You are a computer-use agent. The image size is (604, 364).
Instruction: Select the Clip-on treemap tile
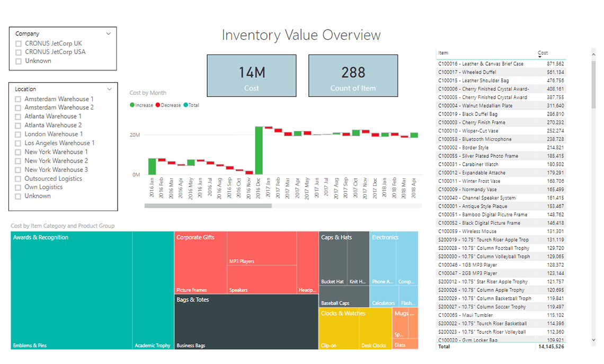click(339, 329)
